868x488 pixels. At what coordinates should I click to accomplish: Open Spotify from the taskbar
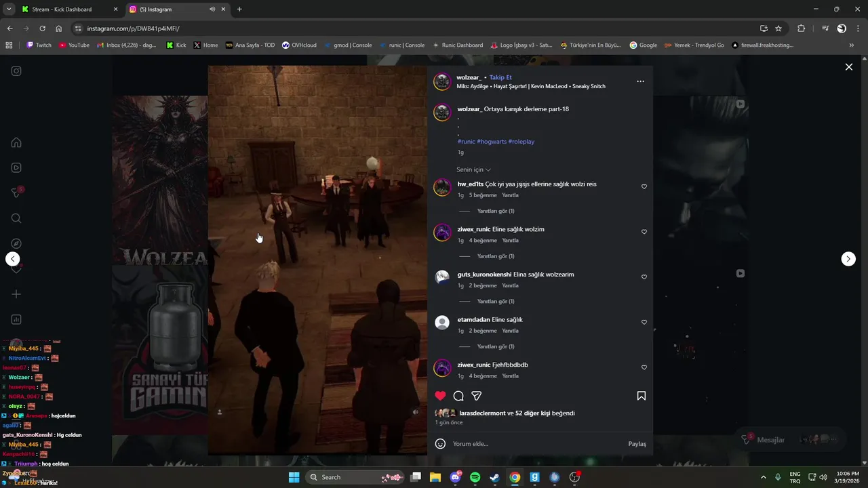click(475, 477)
